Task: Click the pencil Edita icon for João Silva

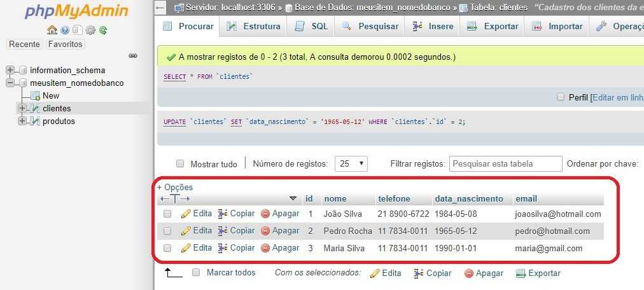Action: pos(186,214)
